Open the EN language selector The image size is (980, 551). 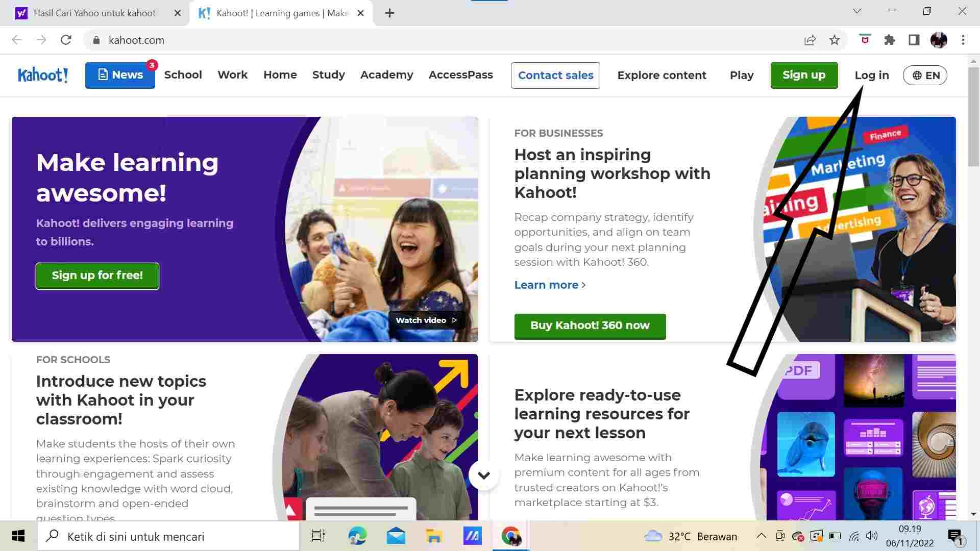(x=925, y=76)
